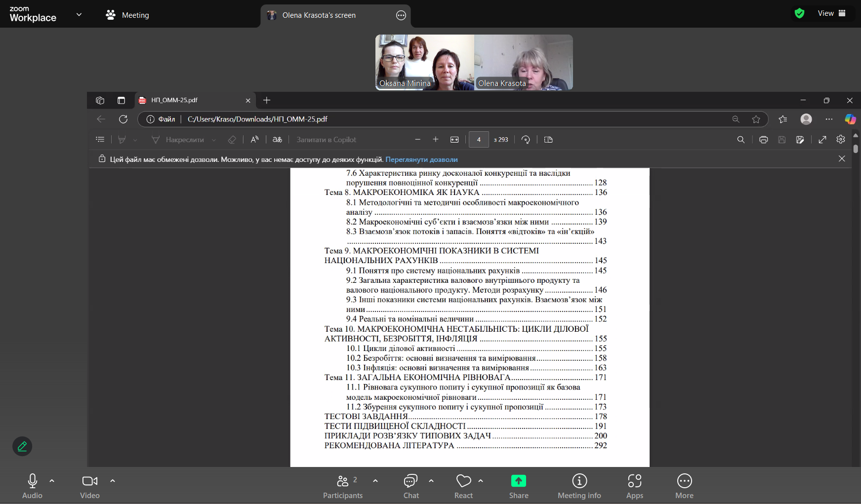
Task: Reload the PDF page
Action: (x=123, y=119)
